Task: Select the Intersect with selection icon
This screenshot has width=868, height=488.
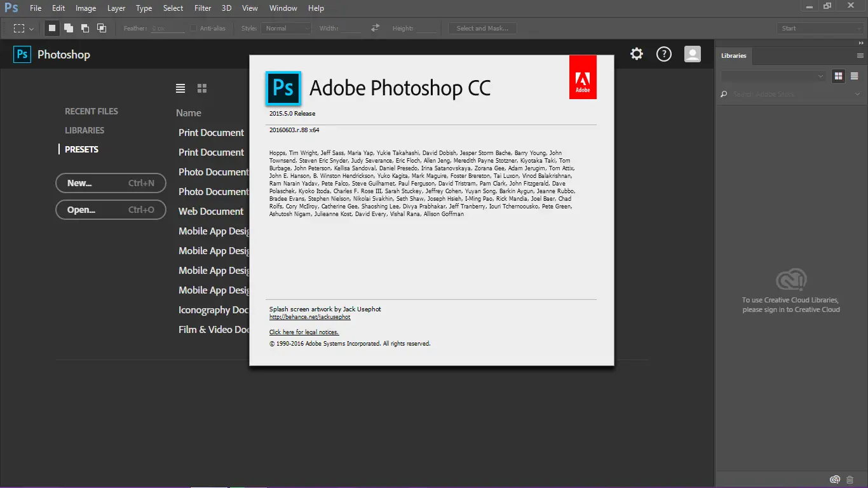Action: (x=102, y=28)
